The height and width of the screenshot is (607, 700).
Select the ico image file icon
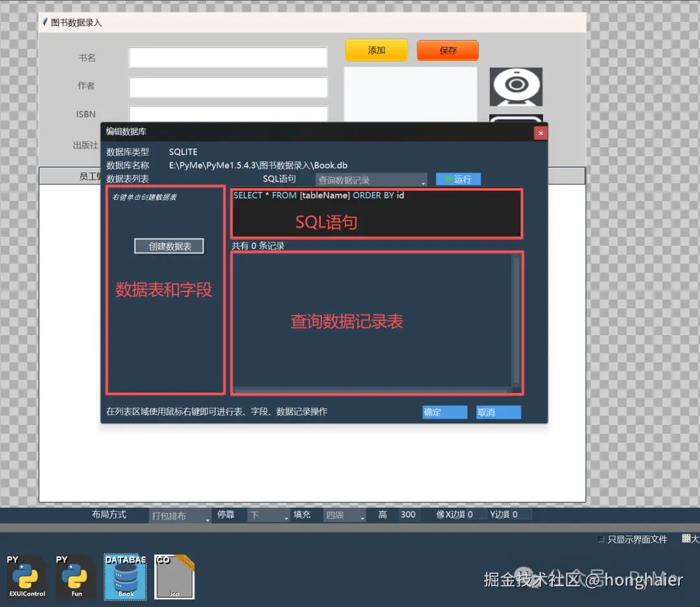click(174, 576)
